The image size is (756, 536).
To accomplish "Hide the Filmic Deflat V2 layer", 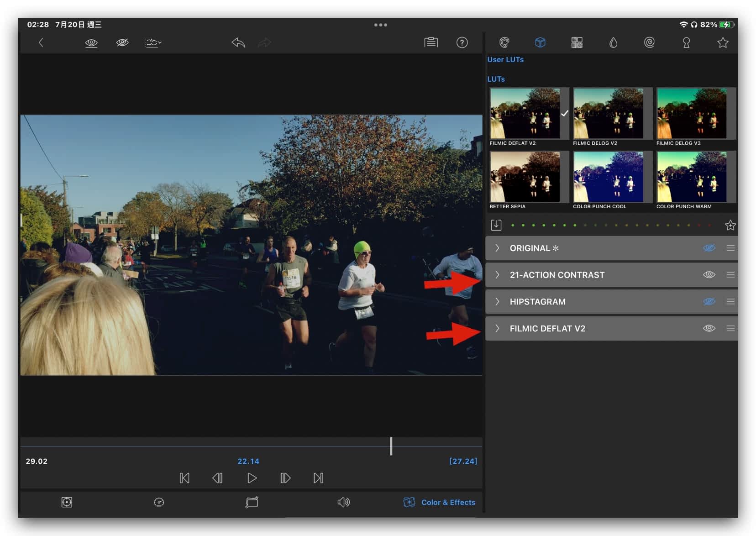I will click(709, 328).
